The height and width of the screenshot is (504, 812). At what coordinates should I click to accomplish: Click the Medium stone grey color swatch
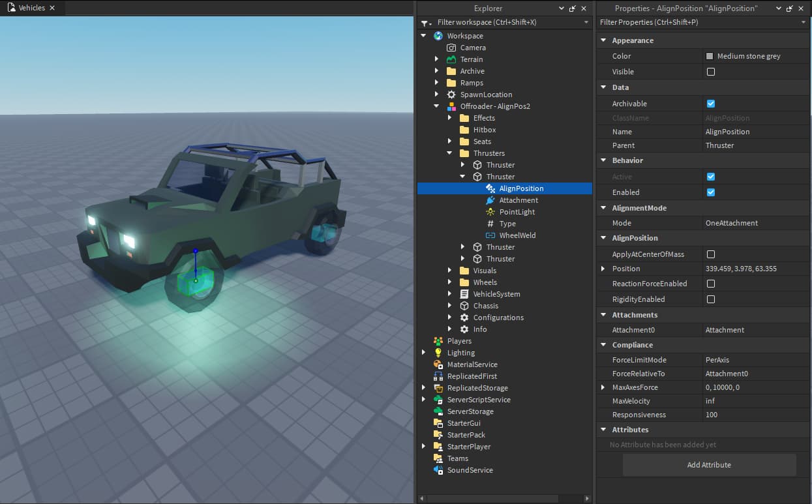[x=710, y=56]
